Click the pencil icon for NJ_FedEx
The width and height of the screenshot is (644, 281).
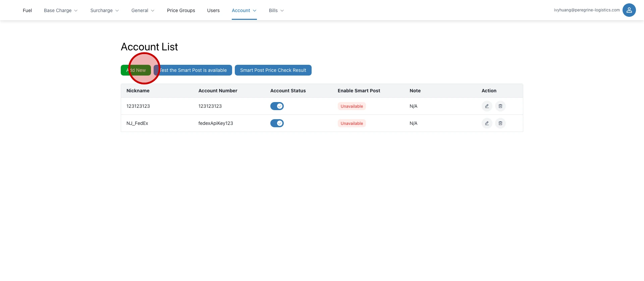click(x=487, y=123)
